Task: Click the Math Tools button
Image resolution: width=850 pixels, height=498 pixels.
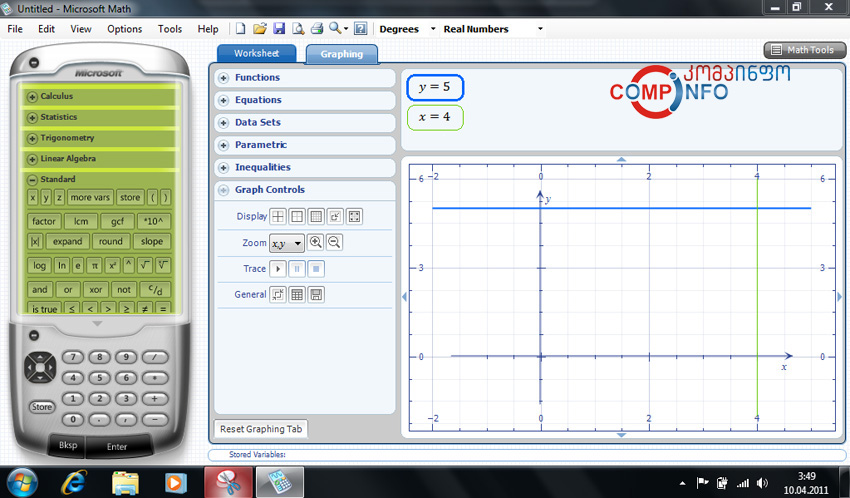Action: click(x=804, y=50)
